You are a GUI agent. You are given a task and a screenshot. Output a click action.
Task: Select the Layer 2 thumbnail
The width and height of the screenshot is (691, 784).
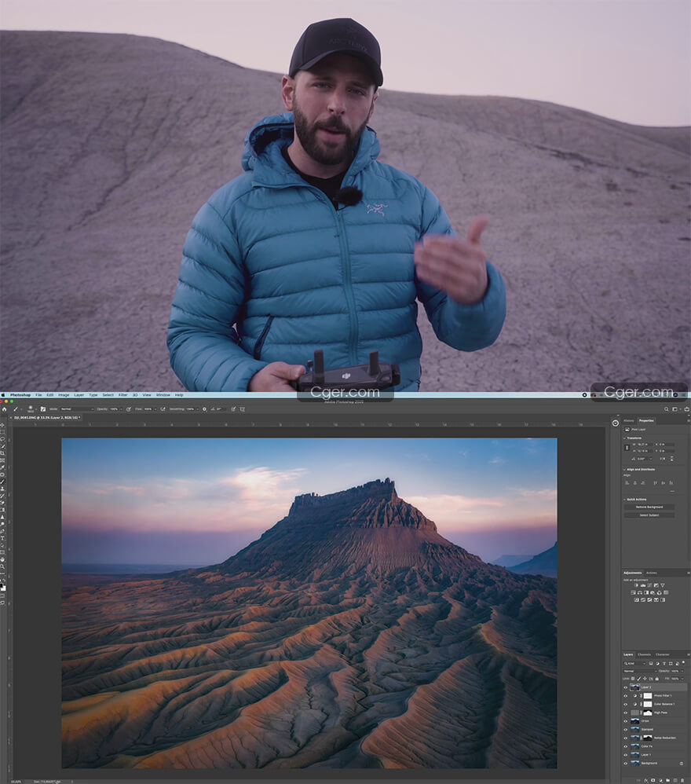coord(634,687)
